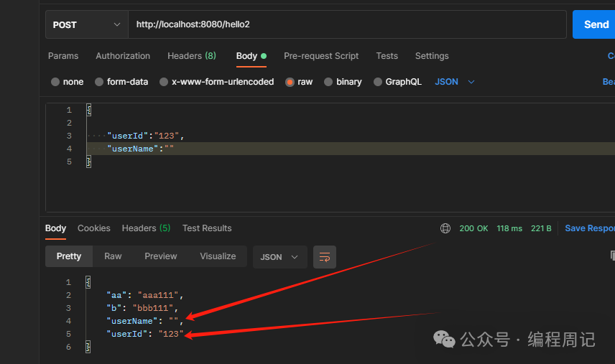615x364 pixels.
Task: Open the Pre-request Script tab
Action: (321, 55)
